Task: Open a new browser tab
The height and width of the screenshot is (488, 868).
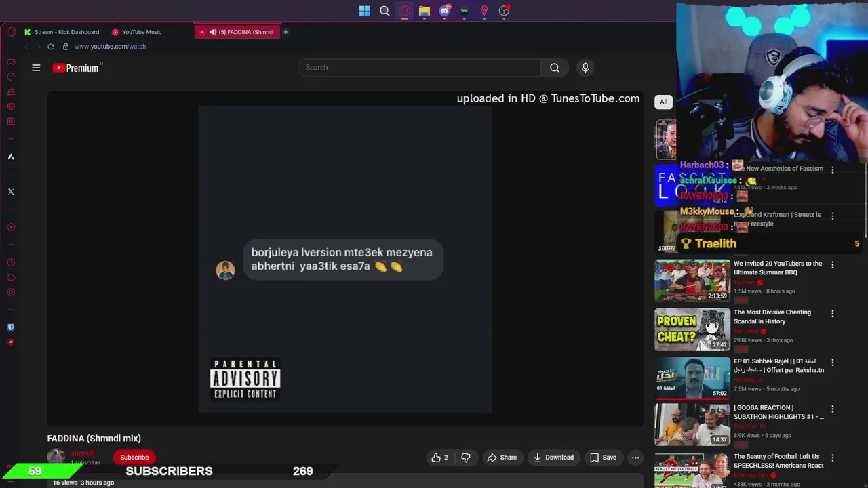Action: coord(285,32)
